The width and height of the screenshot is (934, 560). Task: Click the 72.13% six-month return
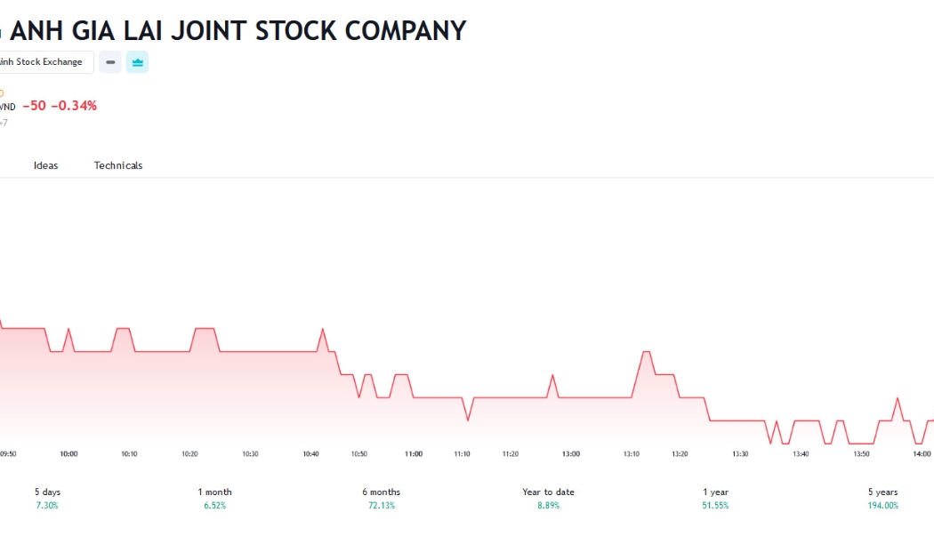382,506
